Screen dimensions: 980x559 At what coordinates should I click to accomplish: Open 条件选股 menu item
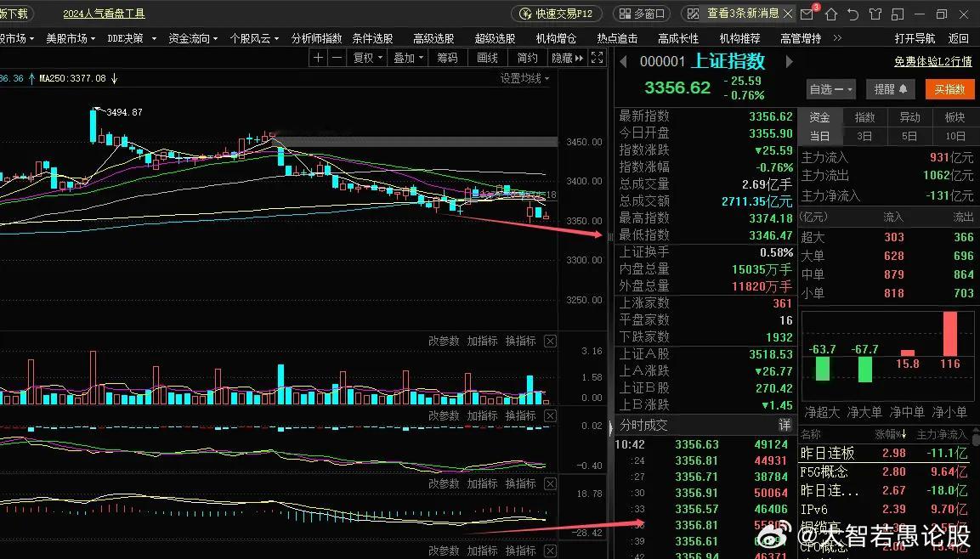point(372,38)
